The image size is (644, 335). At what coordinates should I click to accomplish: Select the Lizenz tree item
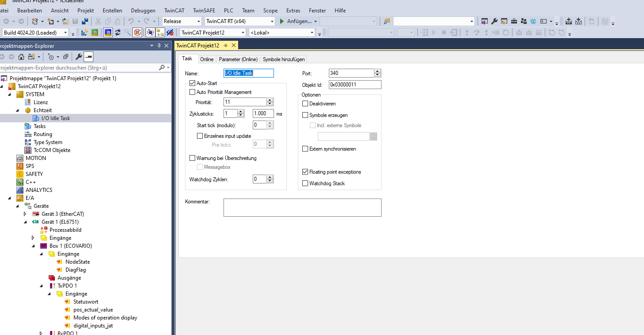pyautogui.click(x=41, y=102)
